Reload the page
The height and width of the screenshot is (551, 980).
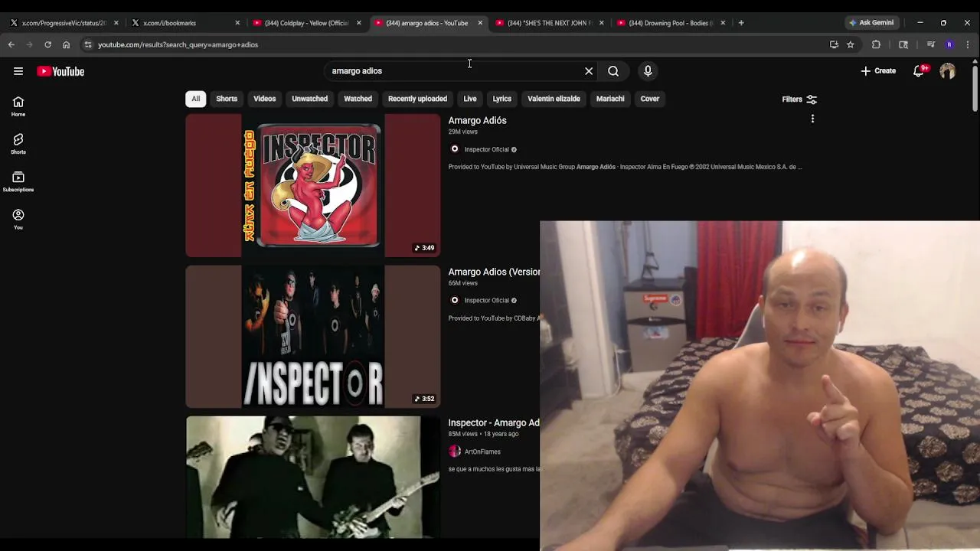coord(47,44)
